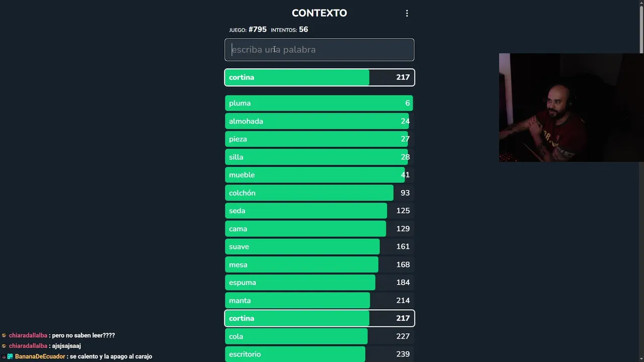Image resolution: width=644 pixels, height=362 pixels.
Task: Open the BananaDeEcuador username in chat
Action: [40, 356]
